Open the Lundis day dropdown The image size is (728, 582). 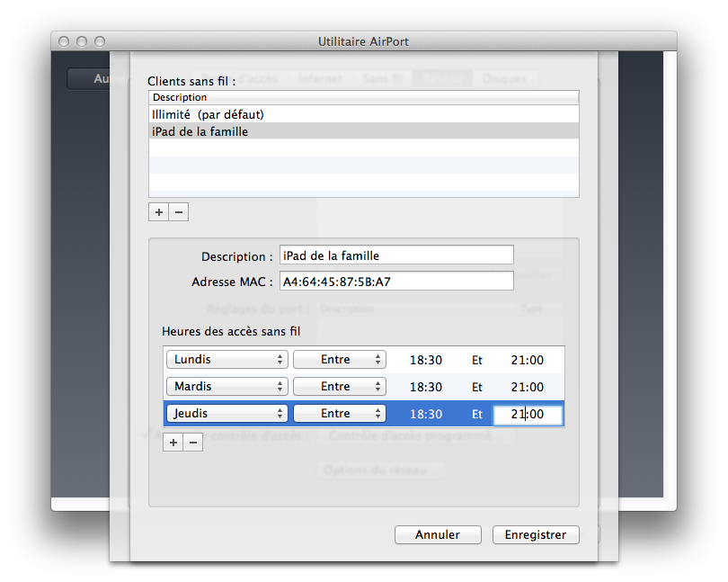226,360
